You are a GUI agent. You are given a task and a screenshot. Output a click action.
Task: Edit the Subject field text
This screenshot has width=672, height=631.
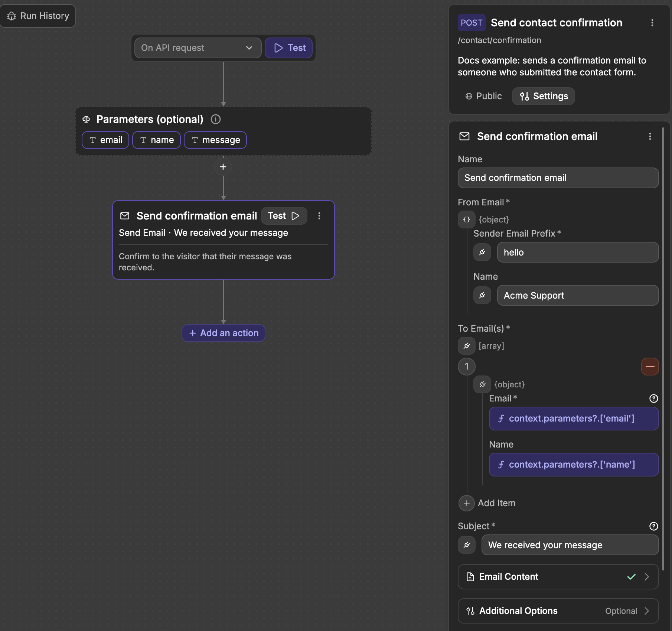(x=570, y=545)
